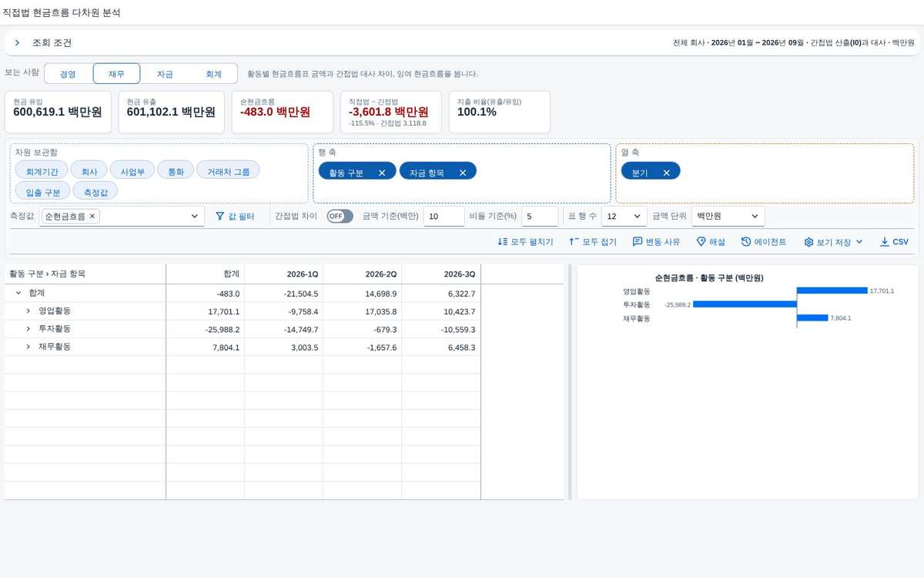Click the 영업활동 chart bar

point(832,291)
